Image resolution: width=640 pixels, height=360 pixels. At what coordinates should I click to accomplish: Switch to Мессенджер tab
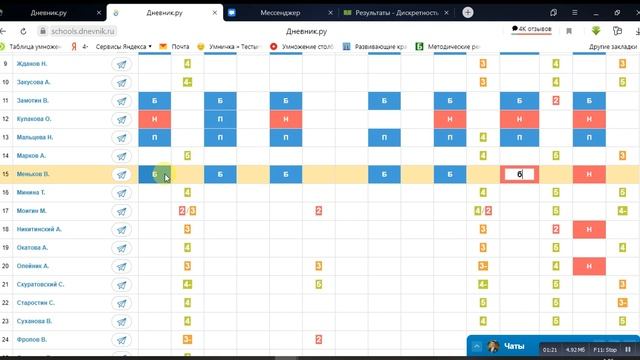pos(280,13)
